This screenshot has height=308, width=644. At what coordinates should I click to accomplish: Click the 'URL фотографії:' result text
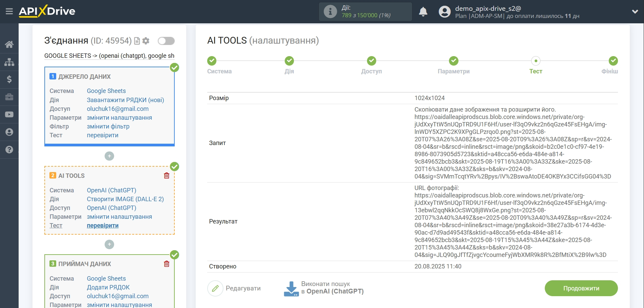click(437, 188)
